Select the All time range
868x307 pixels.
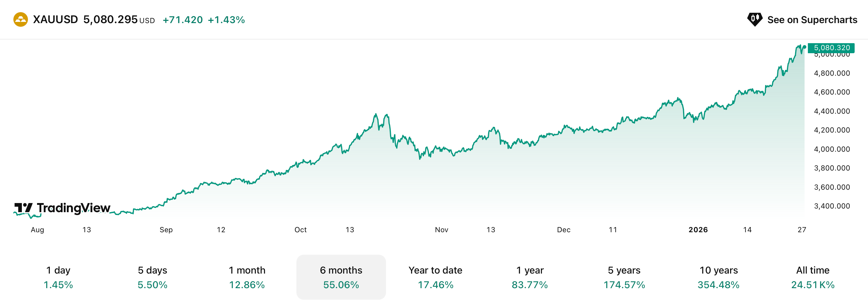813,277
